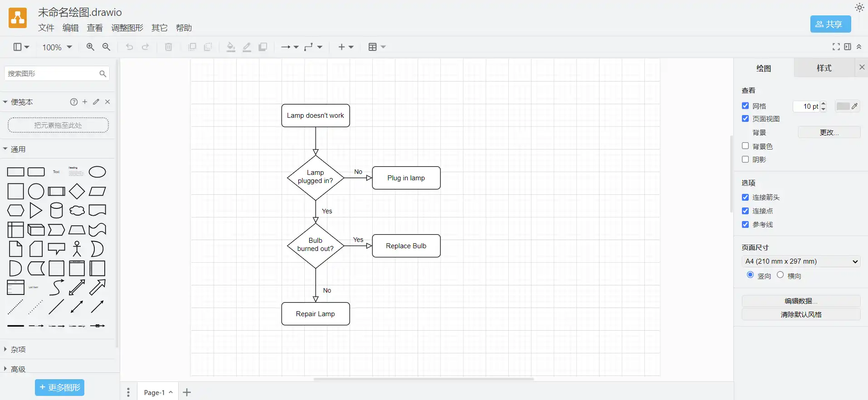Click the 共享 share button
The width and height of the screenshot is (868, 400).
(x=830, y=24)
